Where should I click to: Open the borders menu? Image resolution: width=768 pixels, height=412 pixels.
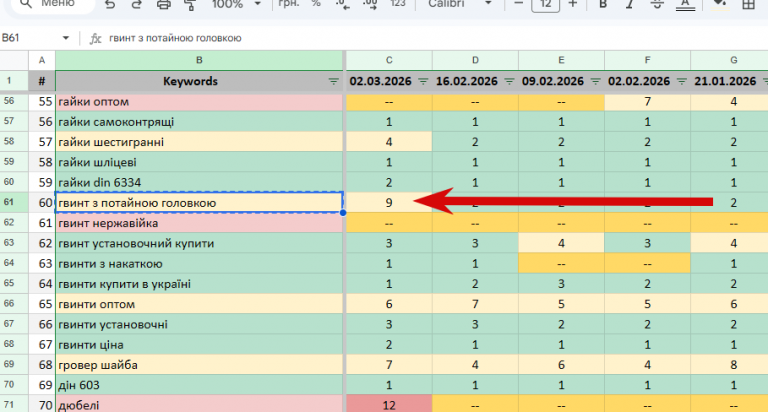748,4
